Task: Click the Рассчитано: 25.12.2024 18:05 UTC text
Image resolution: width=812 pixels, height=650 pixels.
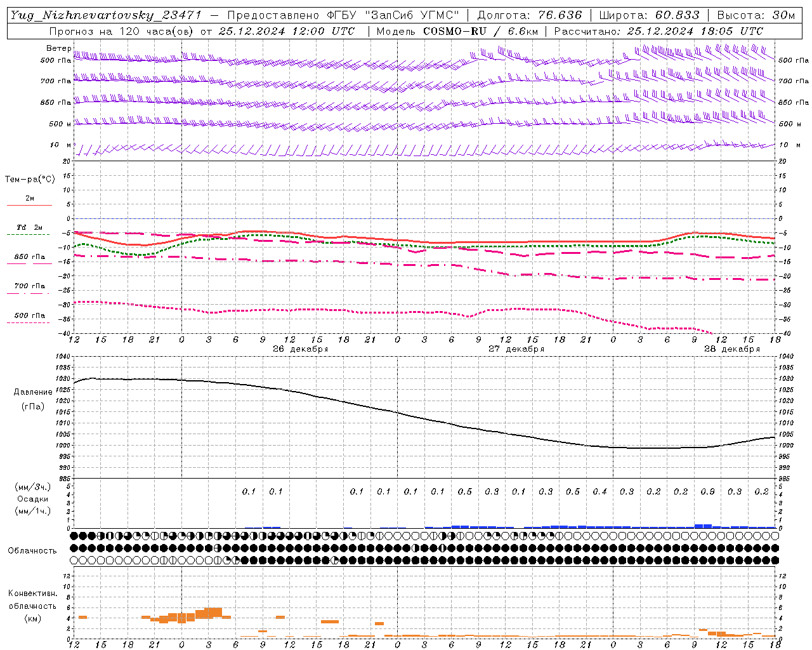Action: tap(658, 31)
